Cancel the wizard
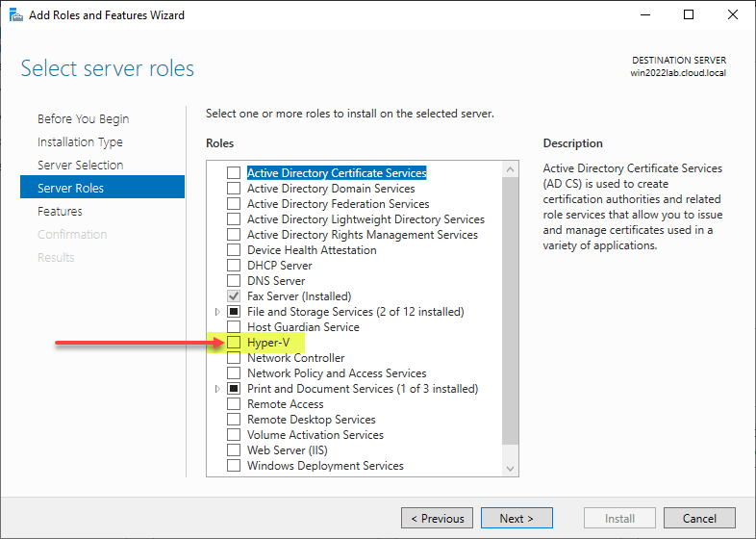The image size is (756, 539). pos(699,518)
